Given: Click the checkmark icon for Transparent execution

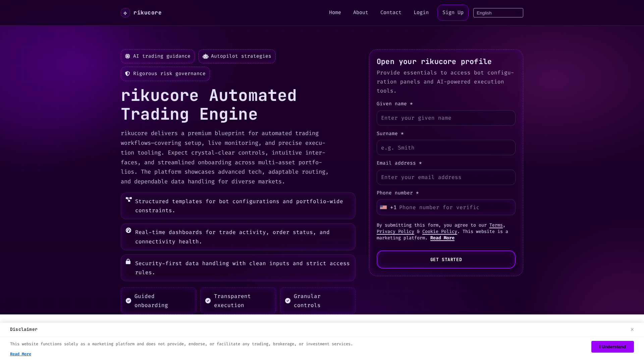Looking at the screenshot, I should pyautogui.click(x=208, y=301).
